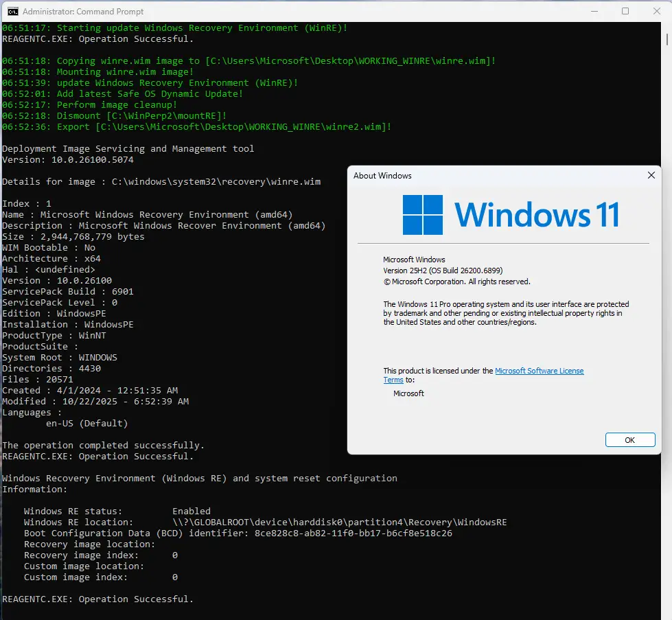Click the 'Modified : 10/22/2025 - 6:52:39 AM' line
Image resolution: width=672 pixels, height=620 pixels.
[95, 402]
